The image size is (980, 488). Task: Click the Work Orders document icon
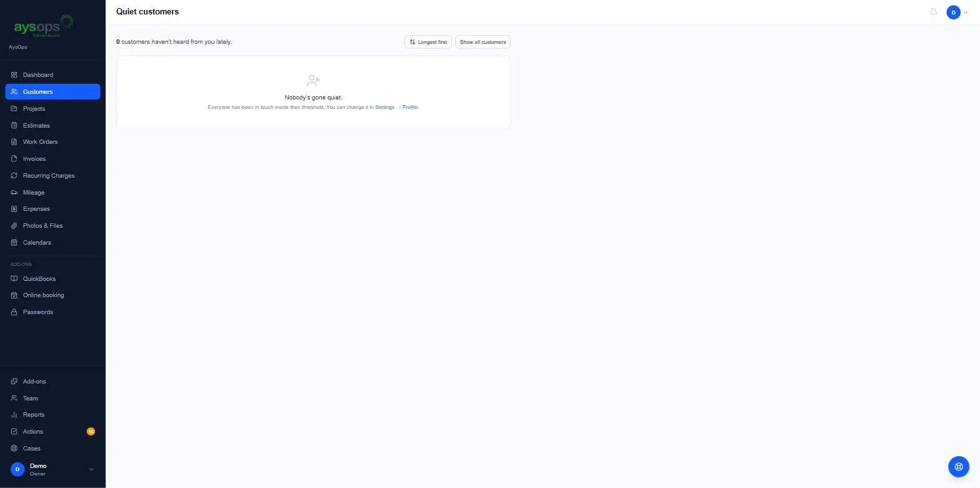[14, 142]
